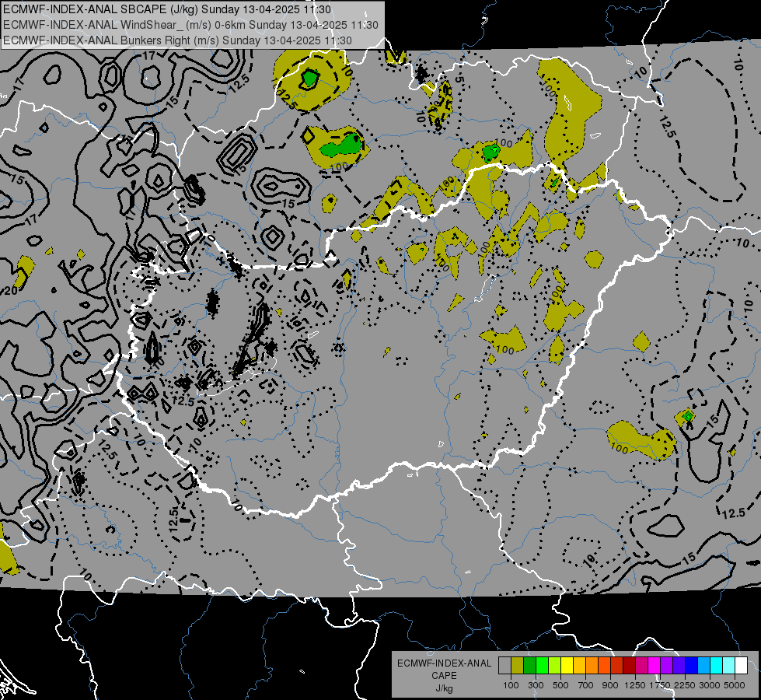761x700 pixels.
Task: Click the 2250 legend scale value
Action: tap(685, 685)
